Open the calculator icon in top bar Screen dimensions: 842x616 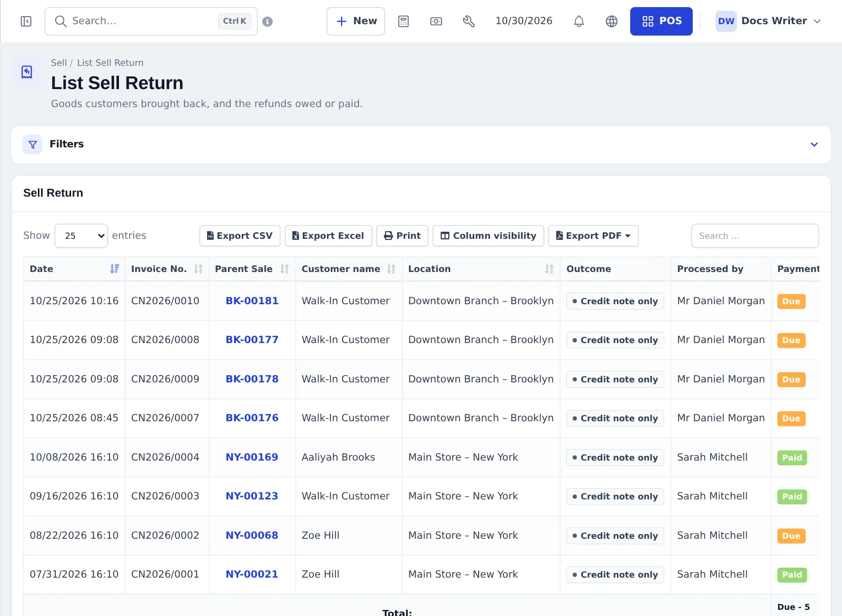[403, 21]
